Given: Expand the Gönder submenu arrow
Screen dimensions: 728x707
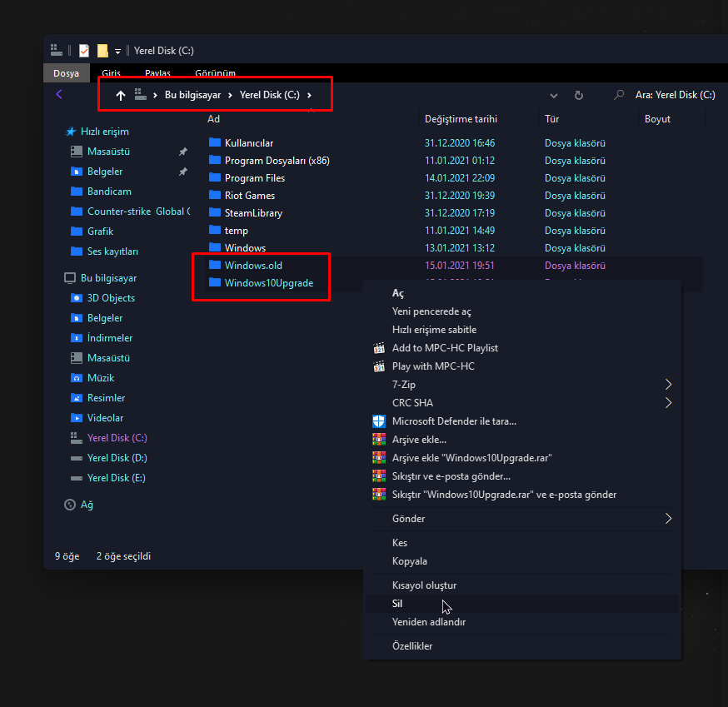Looking at the screenshot, I should pos(668,519).
